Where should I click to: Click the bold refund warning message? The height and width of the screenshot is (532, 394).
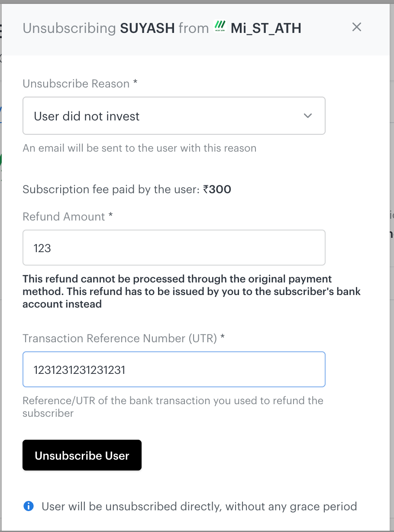coord(191,291)
